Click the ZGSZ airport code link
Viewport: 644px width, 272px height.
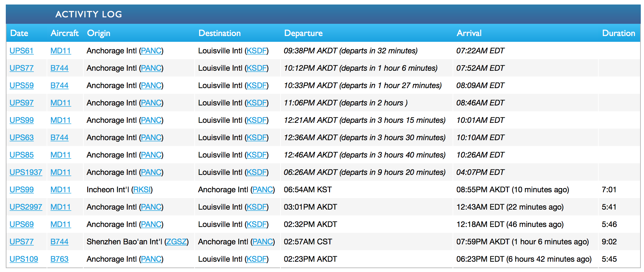176,242
